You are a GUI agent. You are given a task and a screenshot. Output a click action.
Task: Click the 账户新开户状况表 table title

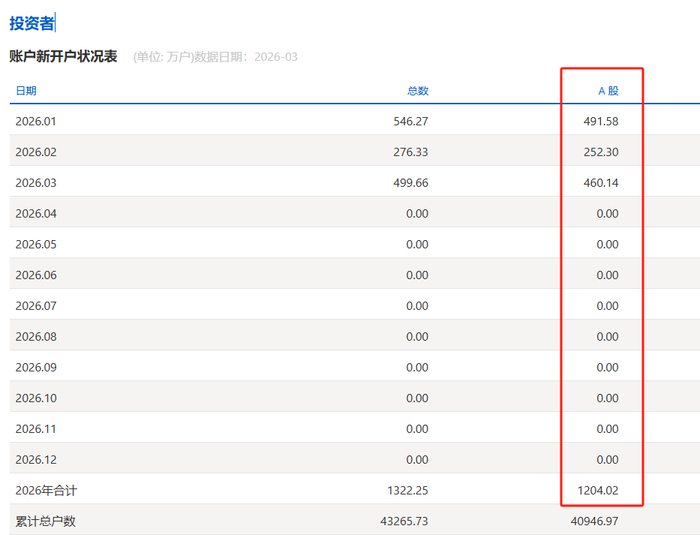click(63, 56)
